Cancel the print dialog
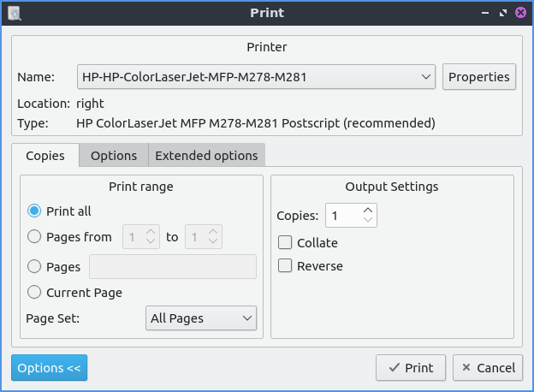The height and width of the screenshot is (392, 534). pyautogui.click(x=487, y=368)
